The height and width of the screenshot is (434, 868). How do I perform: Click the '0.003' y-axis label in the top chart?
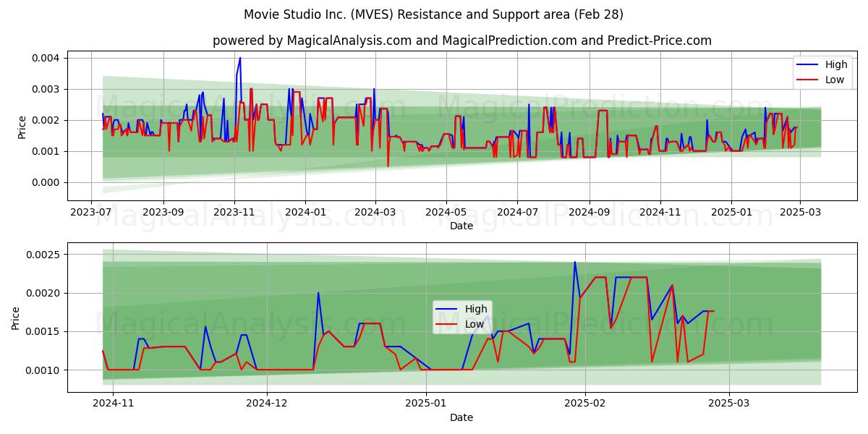coord(47,89)
